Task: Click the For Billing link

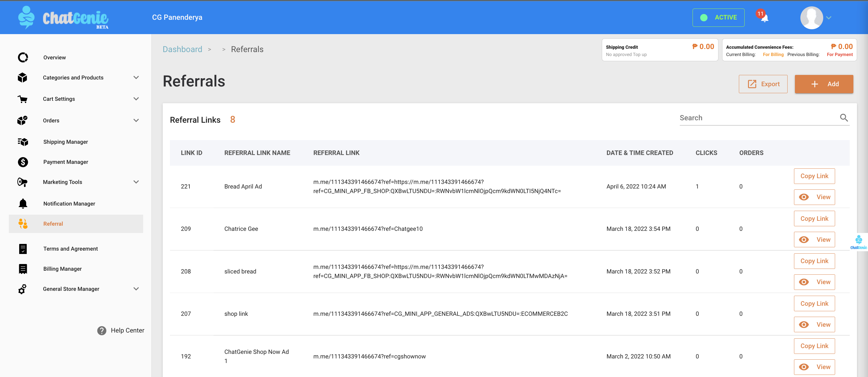Action: tap(773, 55)
